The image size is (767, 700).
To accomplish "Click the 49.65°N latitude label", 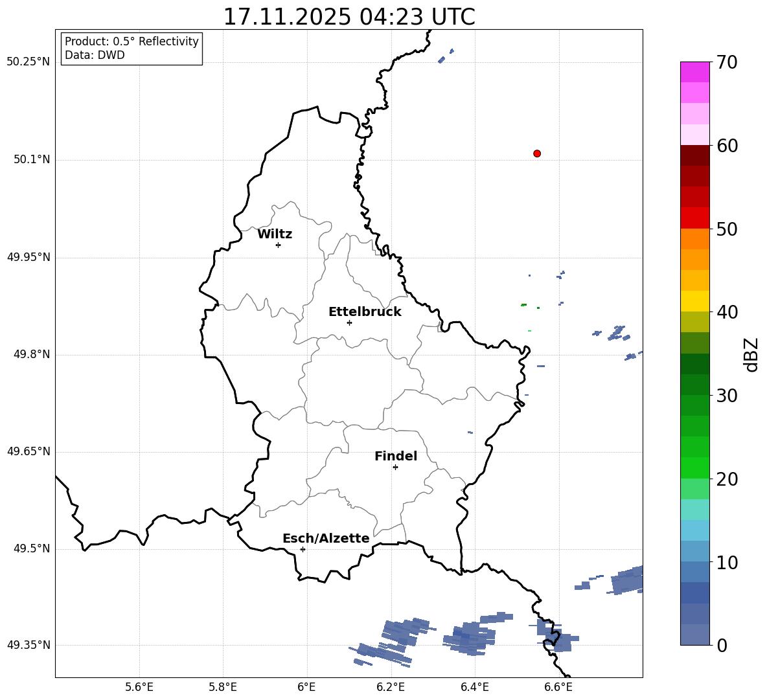I will pos(29,451).
